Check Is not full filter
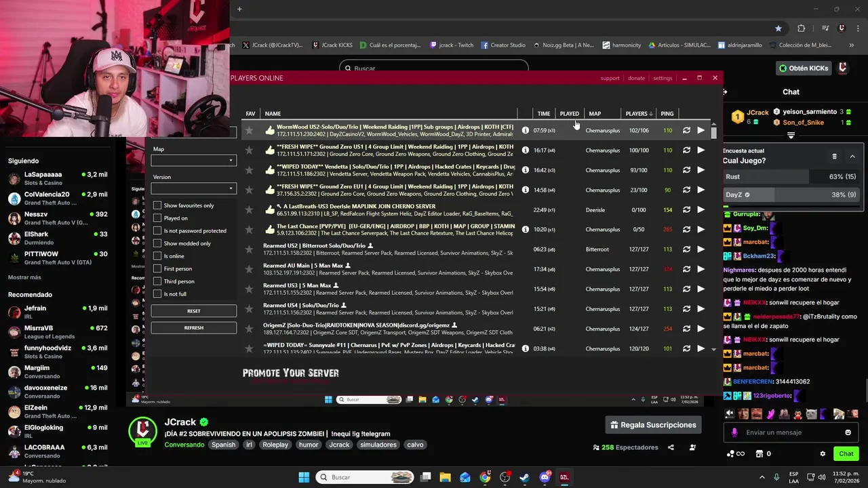 coord(157,293)
